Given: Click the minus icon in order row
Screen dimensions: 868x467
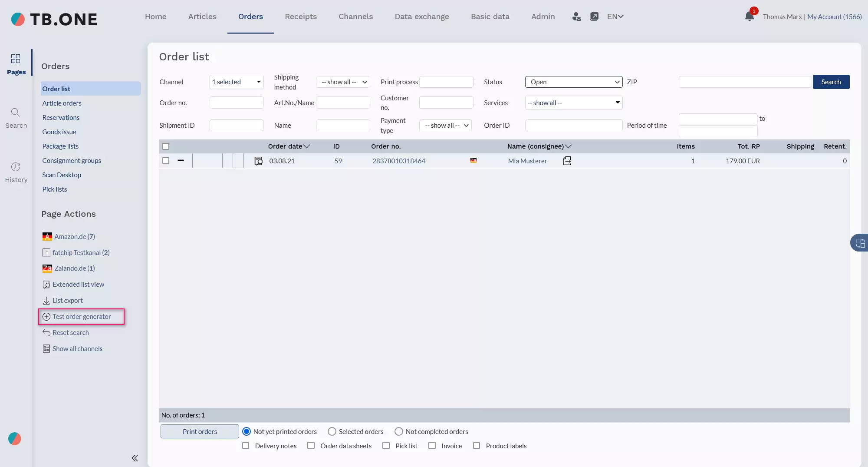Looking at the screenshot, I should pos(181,161).
